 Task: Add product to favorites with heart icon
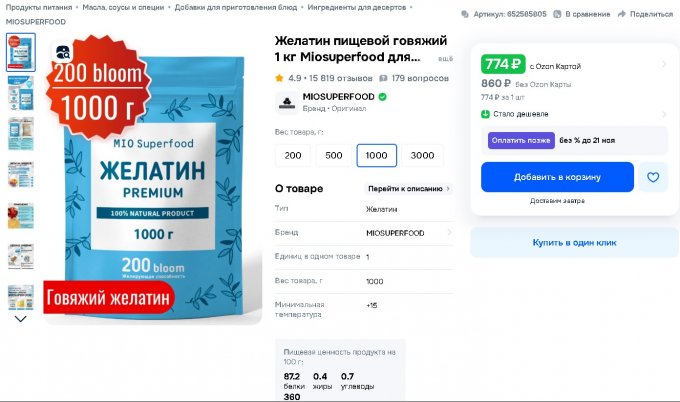(x=653, y=177)
